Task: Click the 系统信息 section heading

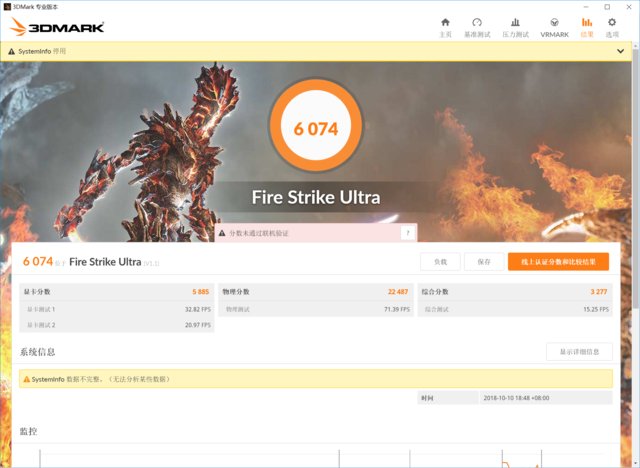Action: click(38, 352)
